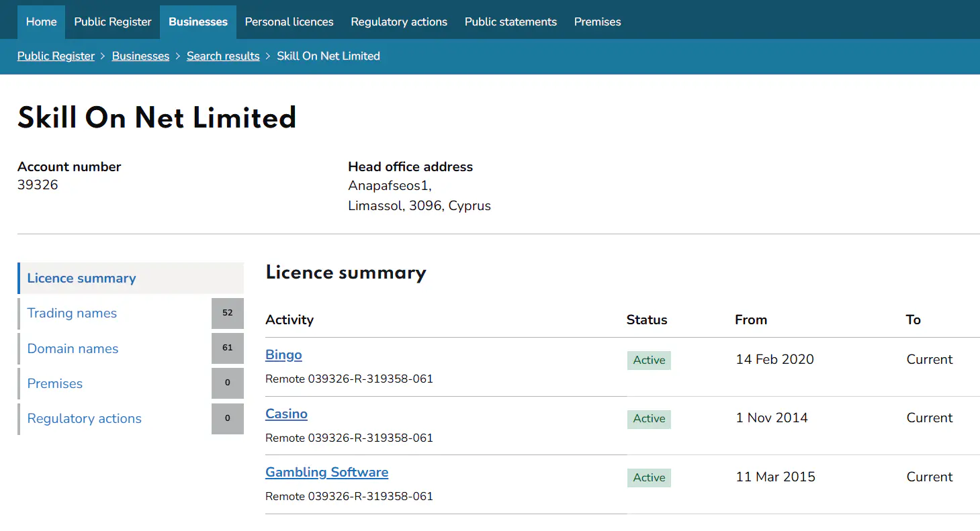Image resolution: width=980 pixels, height=531 pixels.
Task: Open Public Register in the top navigation
Action: (113, 22)
